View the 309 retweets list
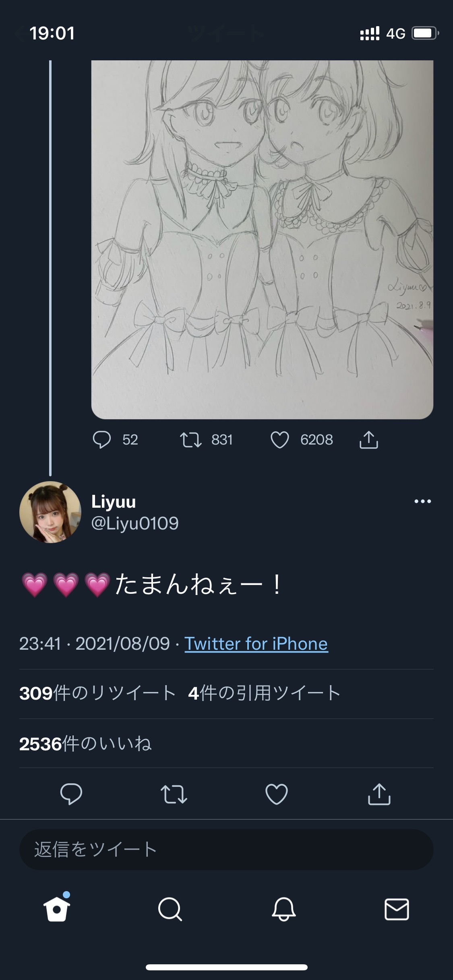 coord(97,693)
